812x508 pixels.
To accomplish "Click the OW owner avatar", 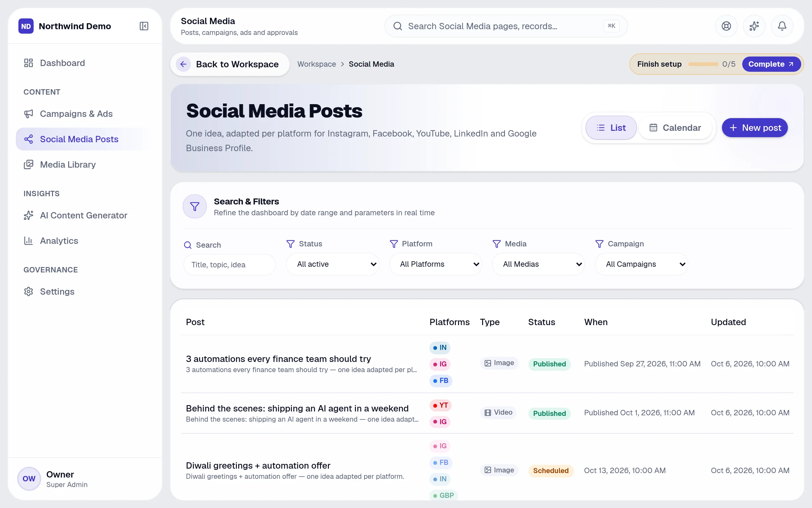I will click(29, 478).
